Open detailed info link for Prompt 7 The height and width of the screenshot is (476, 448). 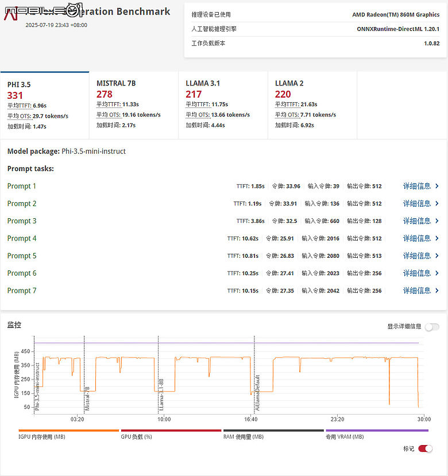[417, 291]
